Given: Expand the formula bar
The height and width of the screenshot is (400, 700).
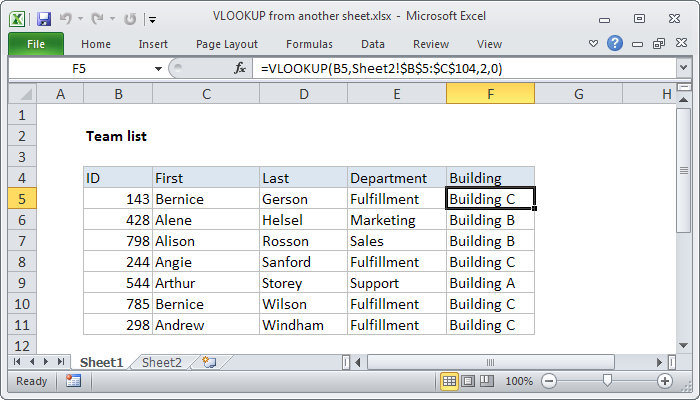Looking at the screenshot, I should pos(683,68).
